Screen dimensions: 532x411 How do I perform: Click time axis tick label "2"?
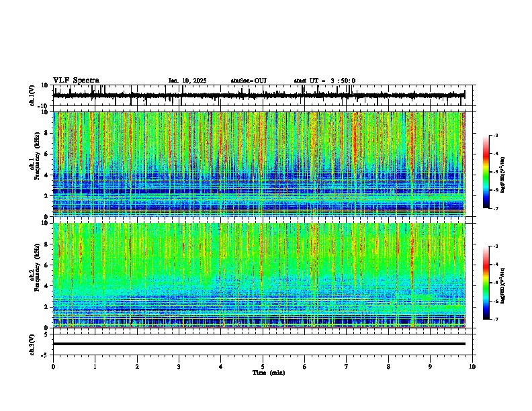(x=137, y=367)
